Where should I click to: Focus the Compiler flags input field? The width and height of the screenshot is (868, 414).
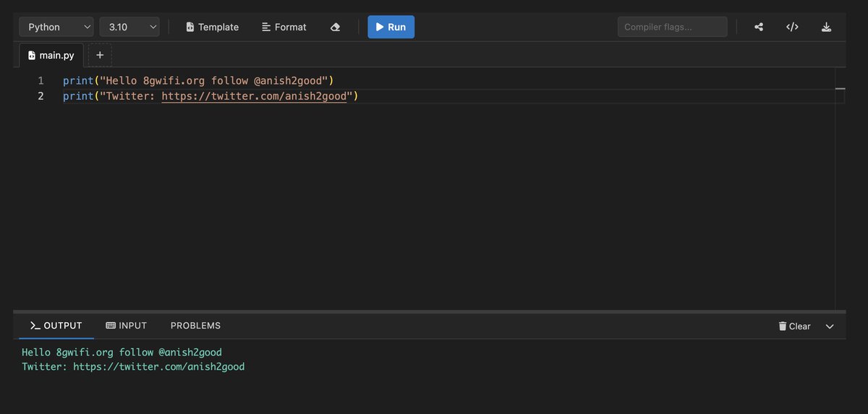[672, 27]
